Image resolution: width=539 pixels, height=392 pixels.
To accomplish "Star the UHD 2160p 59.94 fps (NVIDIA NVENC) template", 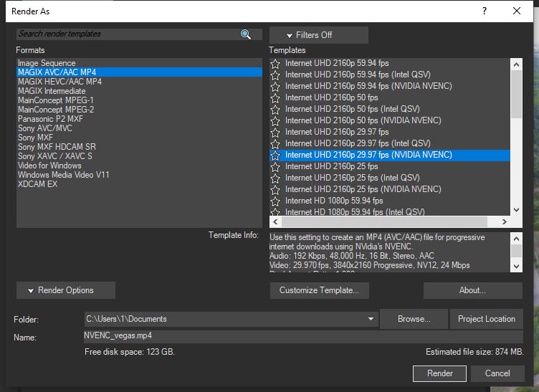I will (275, 86).
